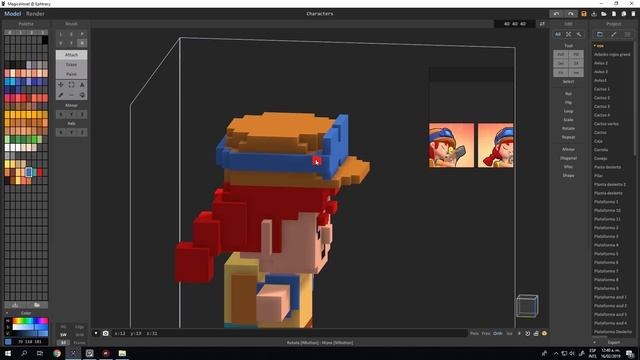Toggle the SW shadow display option
The width and height of the screenshot is (640, 360).
click(63, 335)
